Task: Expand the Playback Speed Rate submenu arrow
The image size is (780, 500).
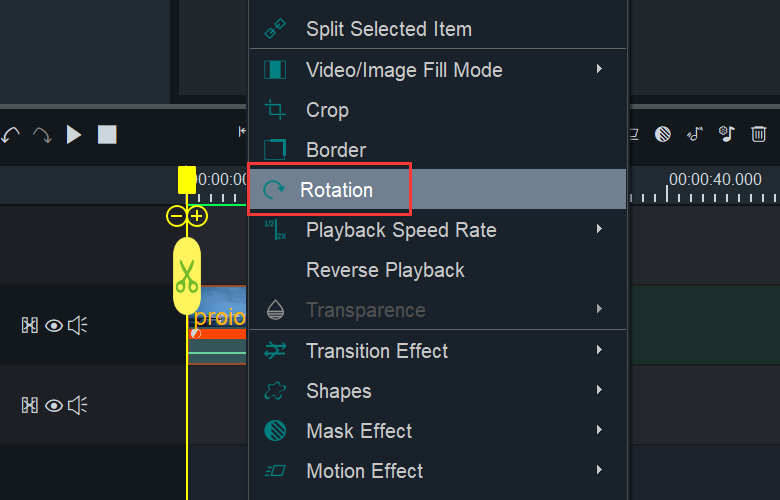Action: pyautogui.click(x=599, y=230)
